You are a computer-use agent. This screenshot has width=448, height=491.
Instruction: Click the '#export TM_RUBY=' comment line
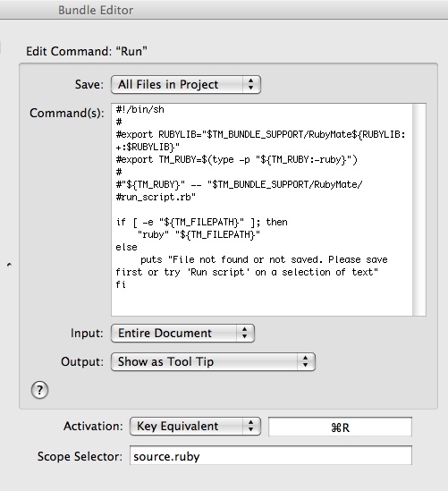pyautogui.click(x=236, y=160)
